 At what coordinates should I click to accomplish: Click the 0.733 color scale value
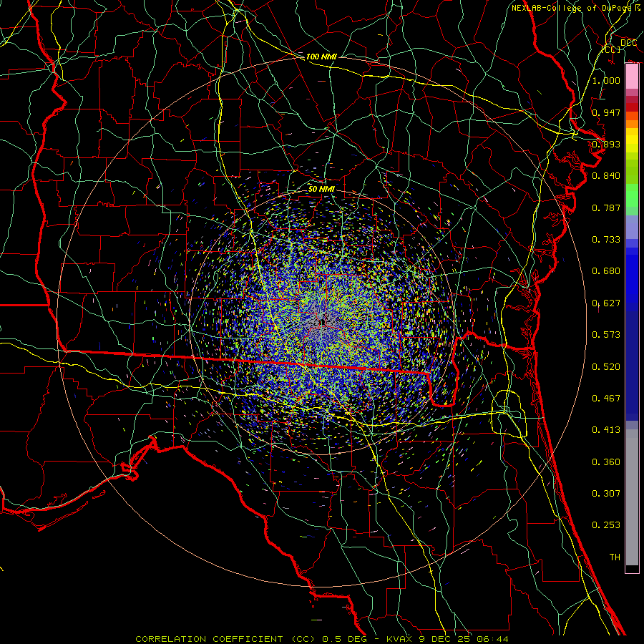point(606,240)
